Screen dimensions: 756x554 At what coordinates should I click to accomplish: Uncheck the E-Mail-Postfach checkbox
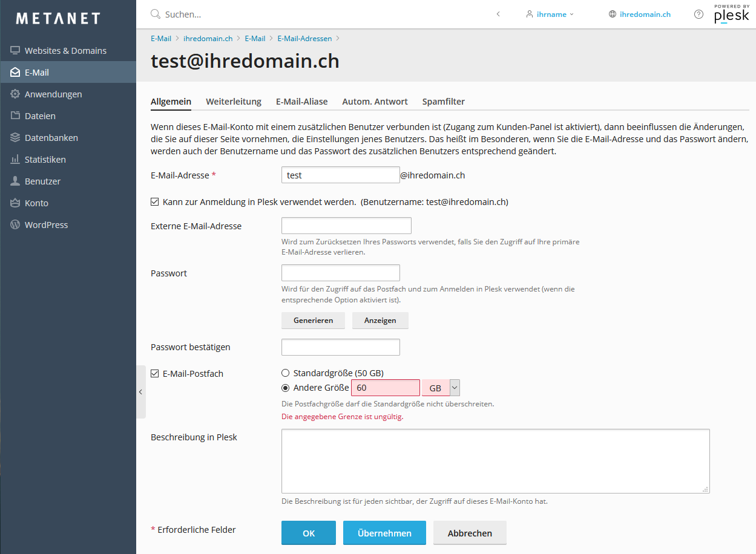tap(155, 374)
